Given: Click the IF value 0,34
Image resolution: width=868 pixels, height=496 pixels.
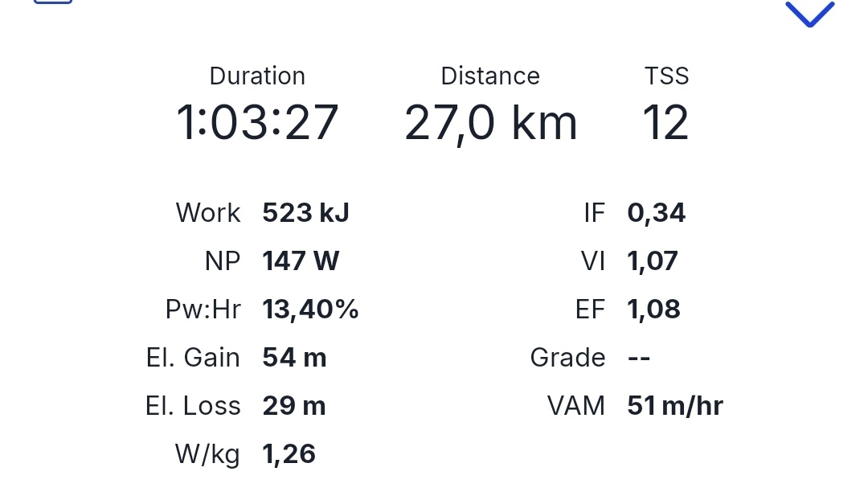Looking at the screenshot, I should coord(656,213).
